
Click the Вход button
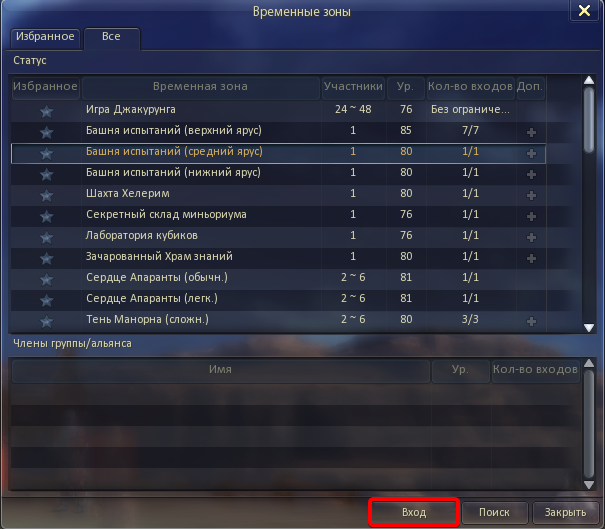[414, 512]
